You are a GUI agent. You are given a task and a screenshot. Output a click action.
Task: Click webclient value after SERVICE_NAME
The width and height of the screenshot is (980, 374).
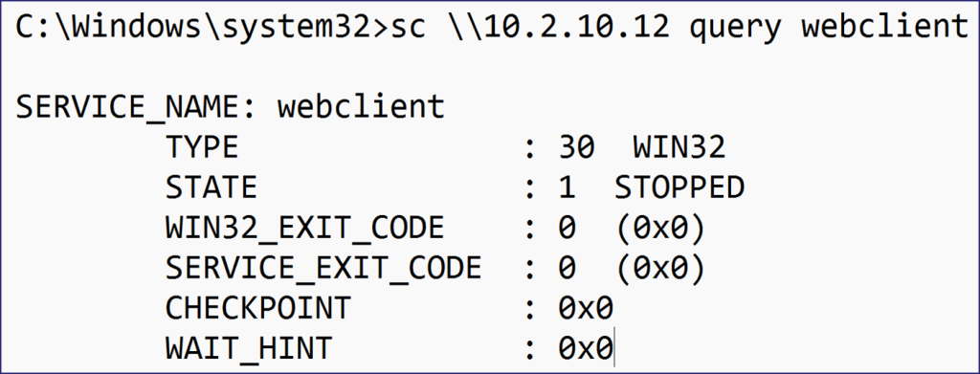361,106
